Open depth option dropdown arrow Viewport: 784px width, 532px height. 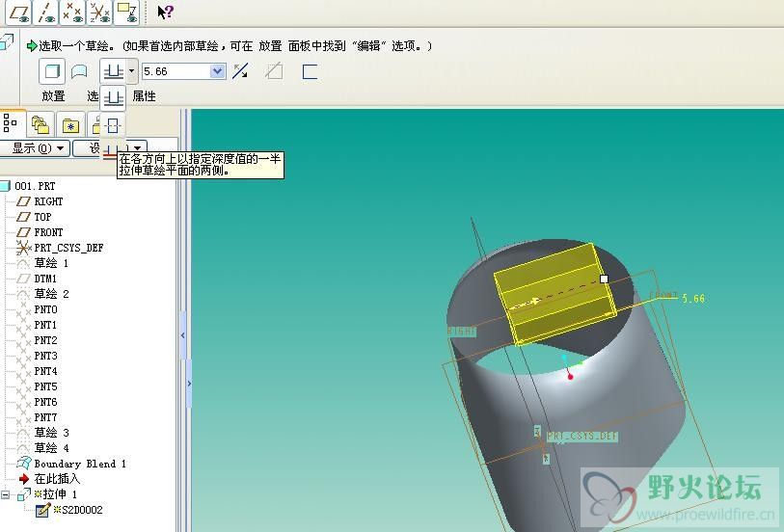point(132,71)
